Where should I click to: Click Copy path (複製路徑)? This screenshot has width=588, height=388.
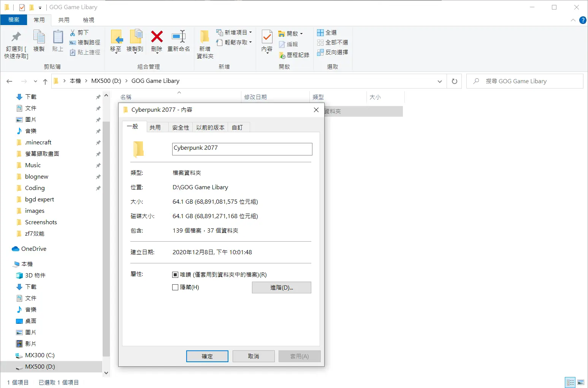pos(85,43)
